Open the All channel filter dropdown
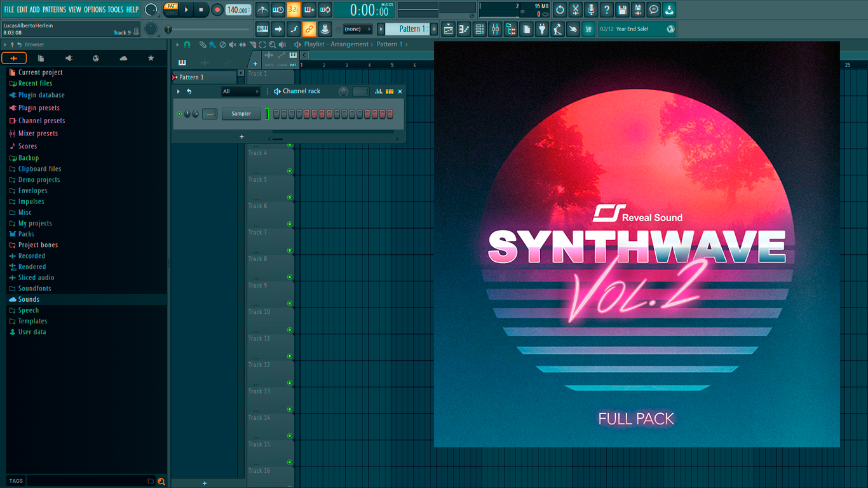The height and width of the screenshot is (488, 868). tap(240, 91)
